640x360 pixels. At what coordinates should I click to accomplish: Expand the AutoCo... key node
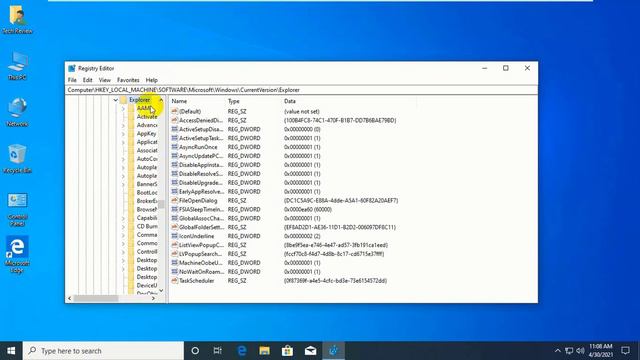coord(123,159)
